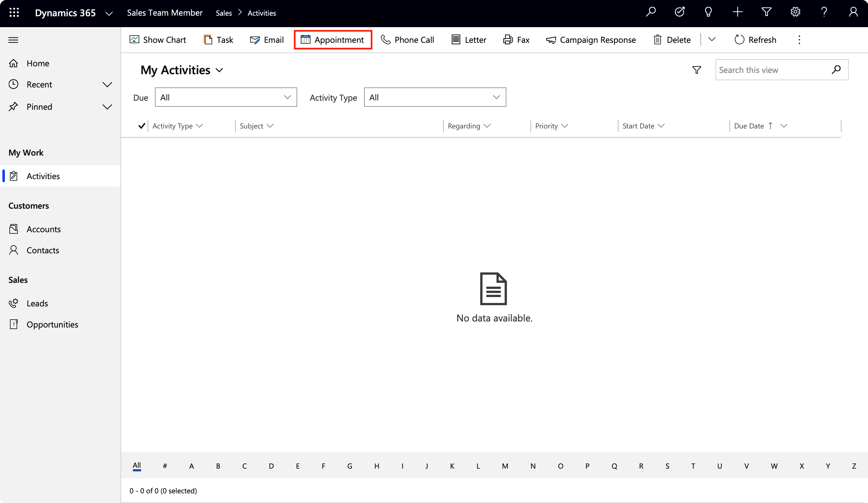Toggle the Show Chart view
The width and height of the screenshot is (868, 503).
(159, 40)
